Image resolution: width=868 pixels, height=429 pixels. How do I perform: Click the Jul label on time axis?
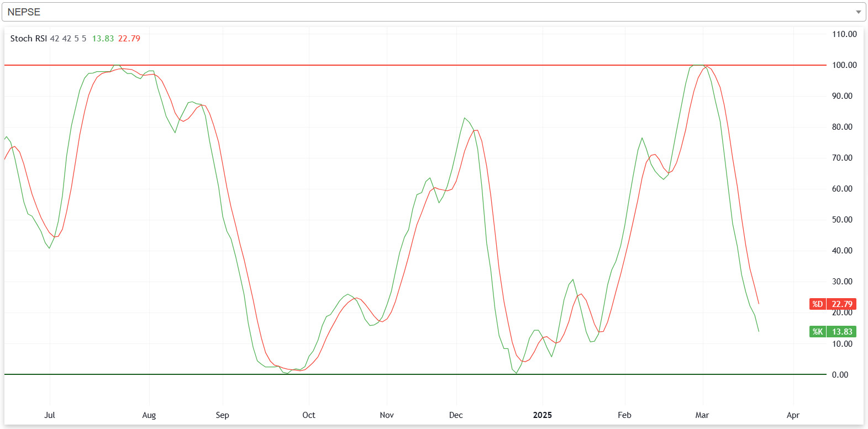[50, 415]
